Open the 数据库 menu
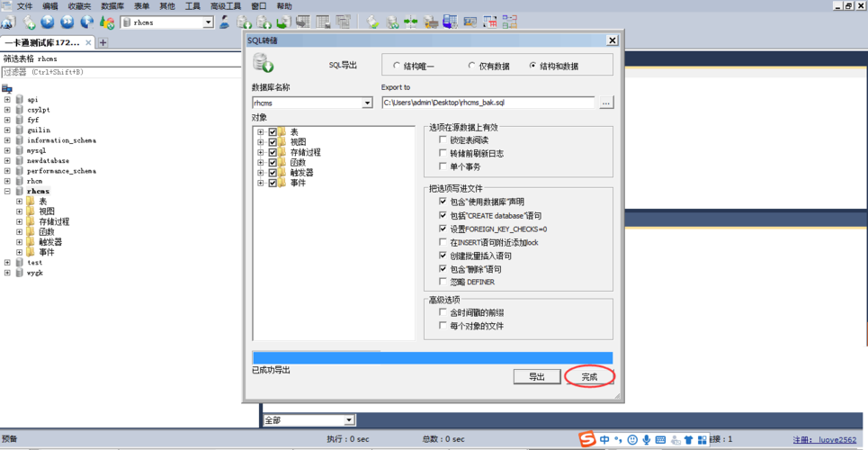Screen dimensions: 868x450 tap(113, 6)
